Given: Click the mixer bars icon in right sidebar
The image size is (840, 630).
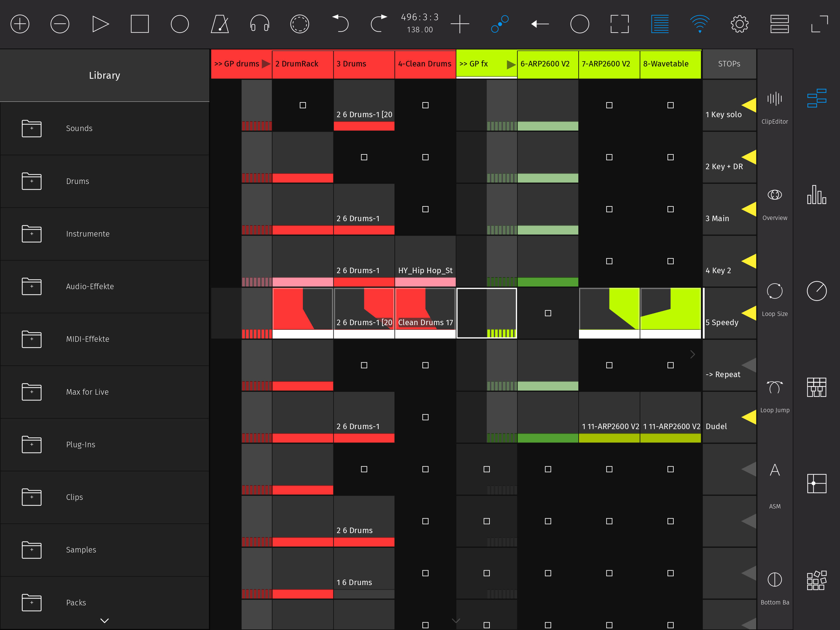Looking at the screenshot, I should (816, 195).
